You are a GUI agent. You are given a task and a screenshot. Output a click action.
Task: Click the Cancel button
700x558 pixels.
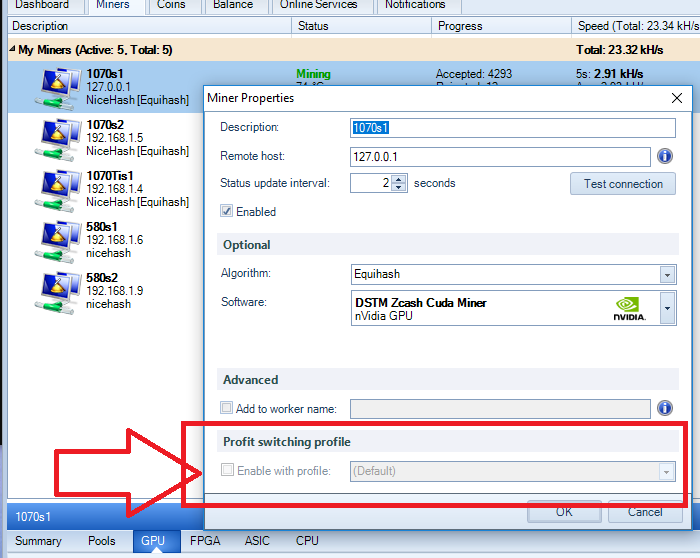(x=645, y=512)
